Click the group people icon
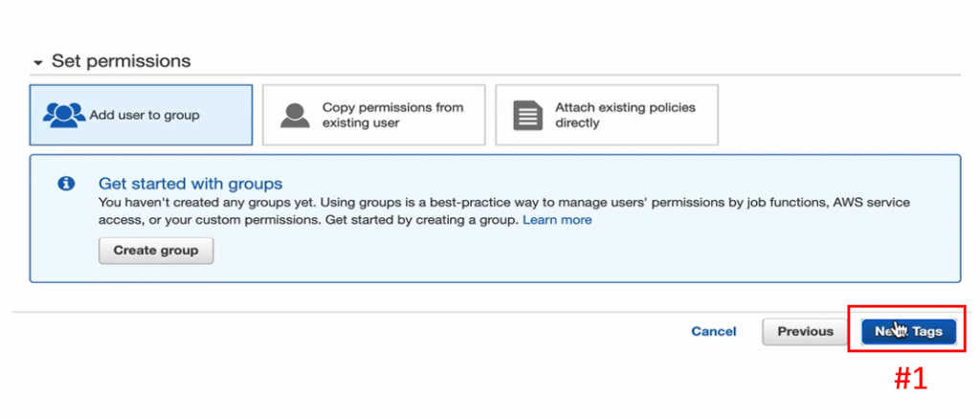 click(64, 115)
